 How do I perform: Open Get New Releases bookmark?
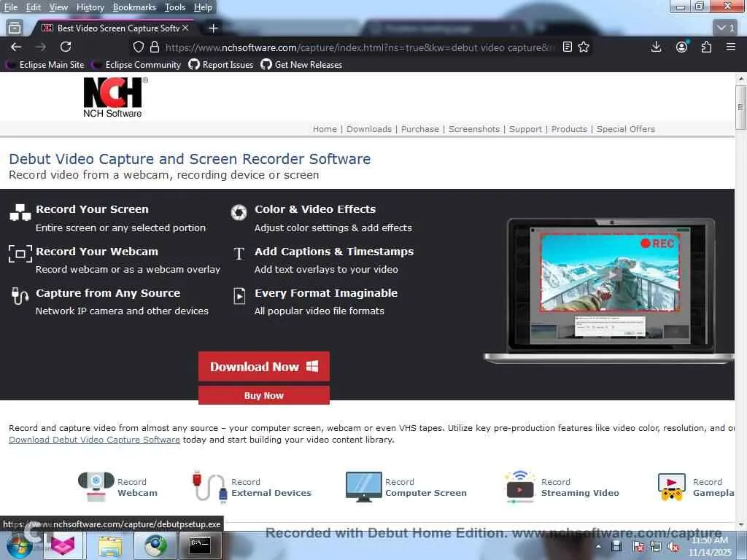coord(301,65)
